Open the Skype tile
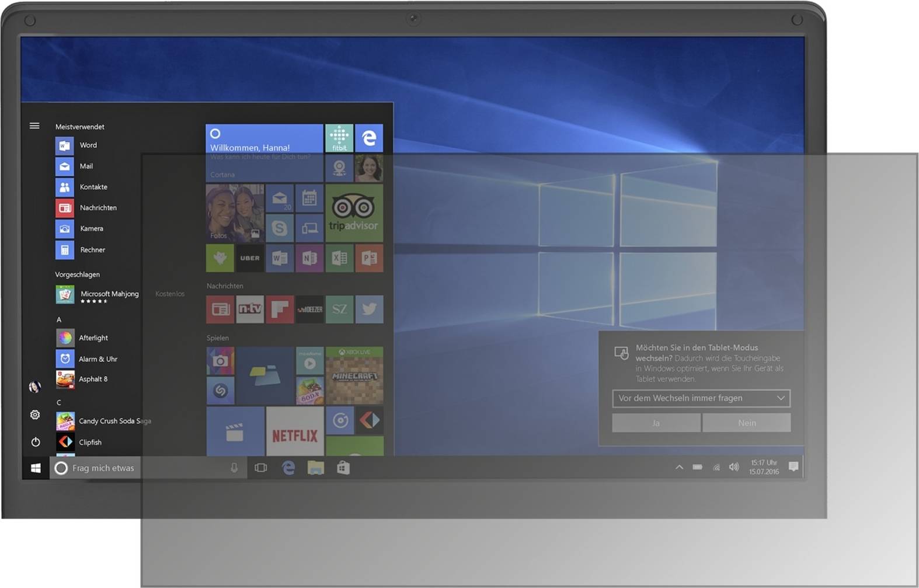Screen dimensions: 919x588 tap(280, 228)
